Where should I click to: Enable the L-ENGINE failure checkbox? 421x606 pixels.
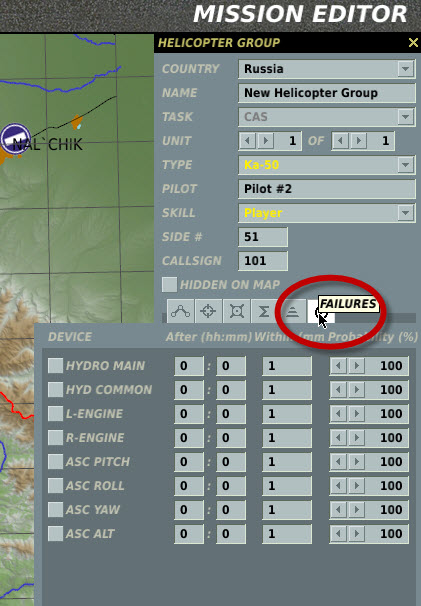[x=55, y=414]
